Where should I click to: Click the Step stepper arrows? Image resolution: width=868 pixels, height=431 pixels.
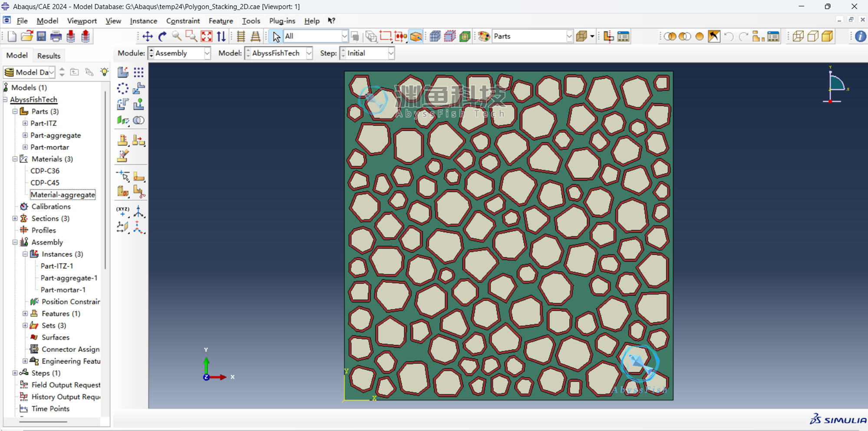click(x=343, y=53)
